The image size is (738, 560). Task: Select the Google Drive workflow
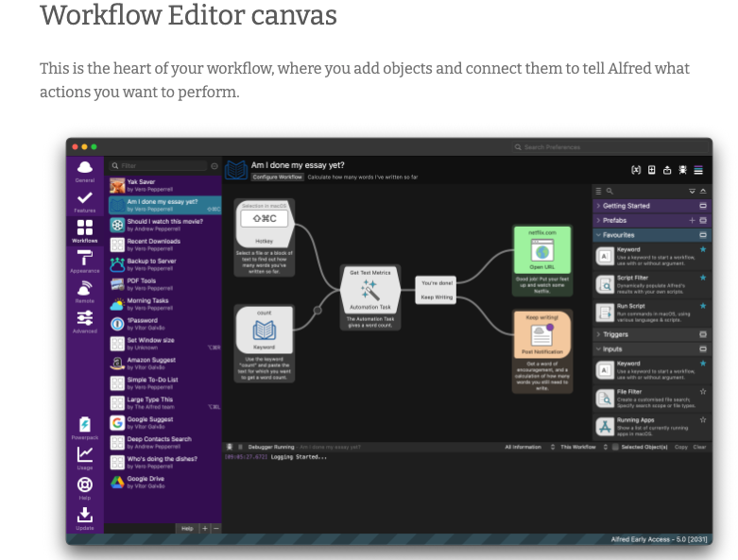pos(164,482)
